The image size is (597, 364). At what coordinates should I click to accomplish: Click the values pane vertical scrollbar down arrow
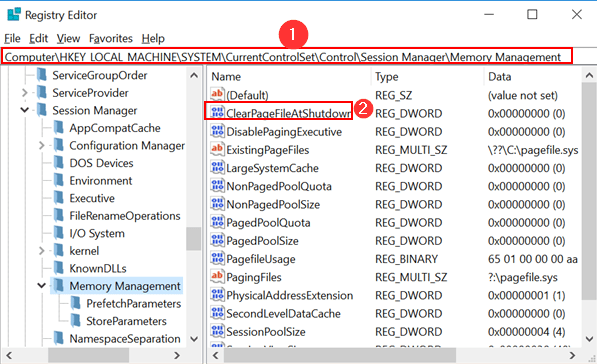click(x=589, y=338)
